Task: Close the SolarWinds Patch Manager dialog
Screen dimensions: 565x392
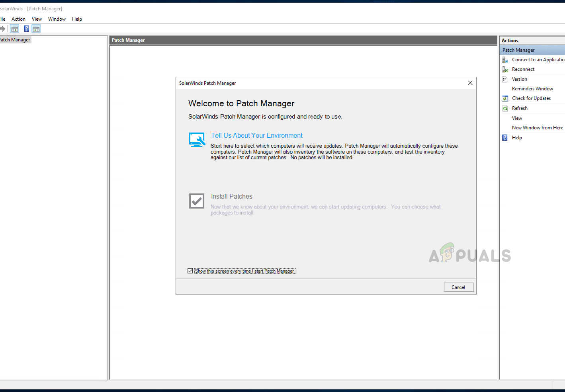Action: pyautogui.click(x=470, y=83)
